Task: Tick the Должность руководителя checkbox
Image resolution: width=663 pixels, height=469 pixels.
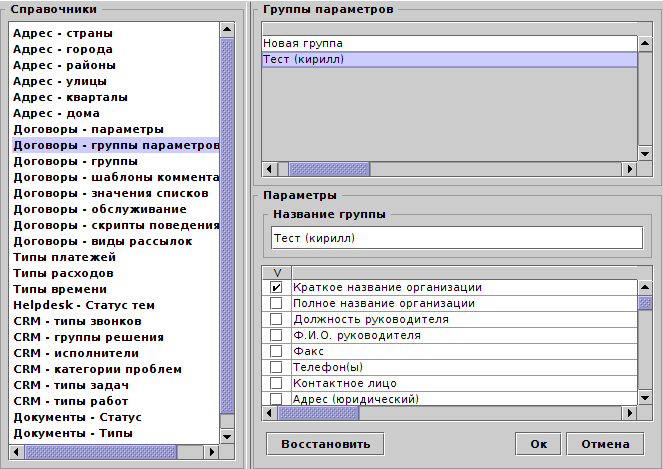Action: 276,320
